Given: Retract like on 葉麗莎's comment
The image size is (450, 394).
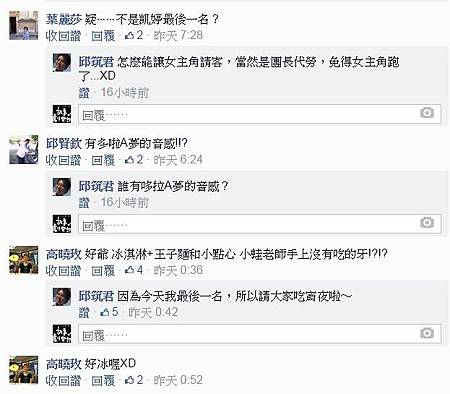Looking at the screenshot, I should 63,35.
